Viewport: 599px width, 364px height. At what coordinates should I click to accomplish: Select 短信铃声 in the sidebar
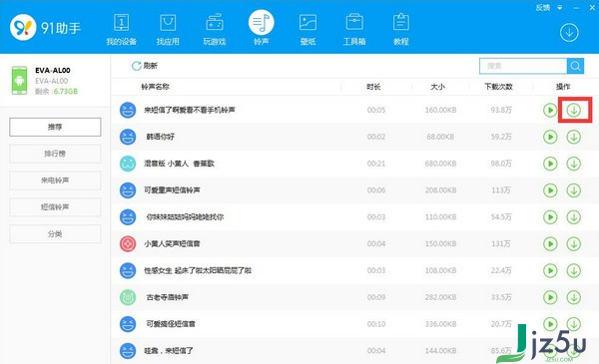[x=55, y=207]
